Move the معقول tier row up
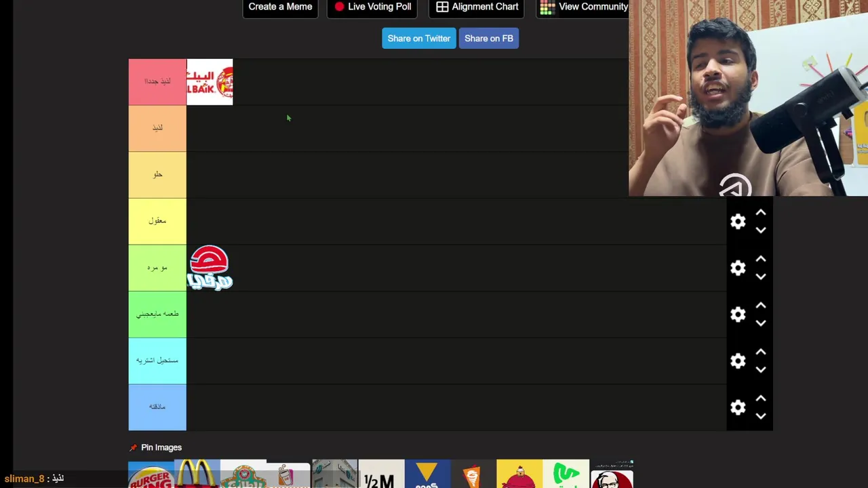 [761, 213]
